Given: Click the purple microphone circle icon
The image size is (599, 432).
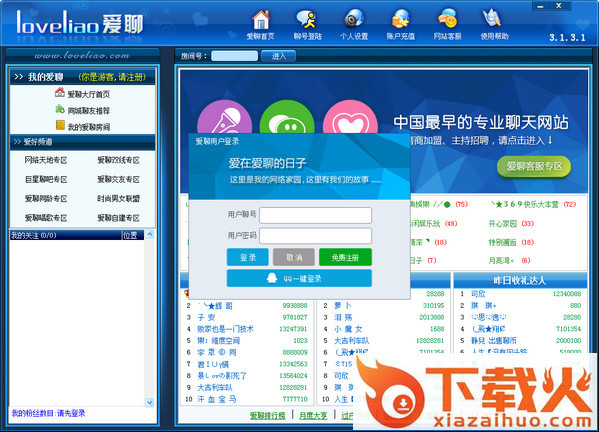Looking at the screenshot, I should 225,118.
